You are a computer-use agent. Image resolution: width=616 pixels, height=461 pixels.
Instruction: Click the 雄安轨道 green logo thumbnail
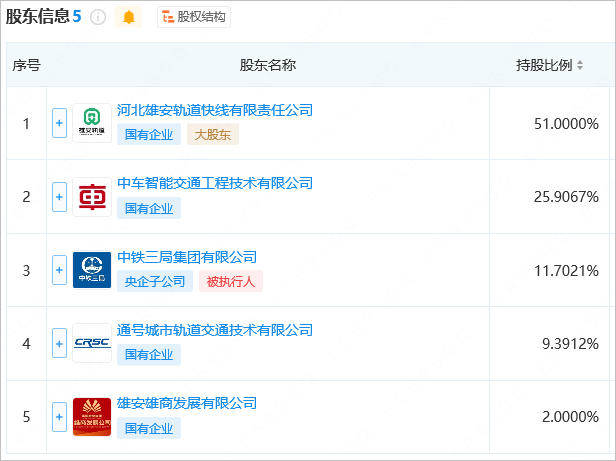pyautogui.click(x=92, y=123)
